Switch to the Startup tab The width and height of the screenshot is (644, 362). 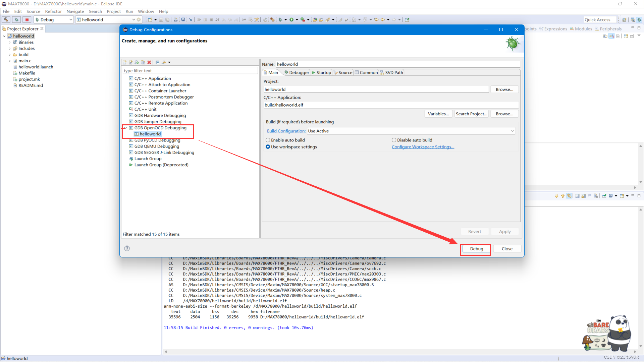click(x=321, y=72)
